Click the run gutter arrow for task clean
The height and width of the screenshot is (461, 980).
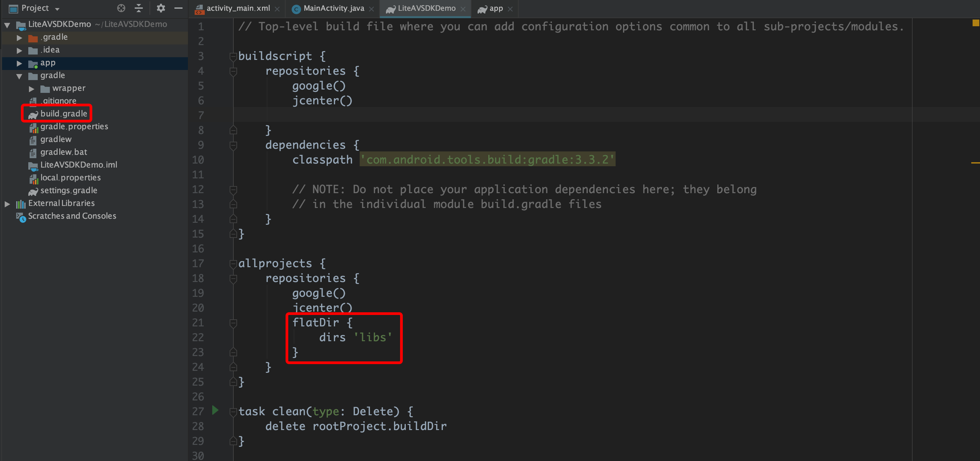[x=215, y=410]
